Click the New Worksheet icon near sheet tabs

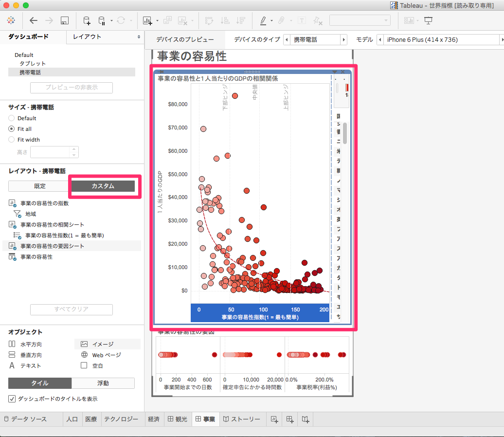click(x=274, y=419)
